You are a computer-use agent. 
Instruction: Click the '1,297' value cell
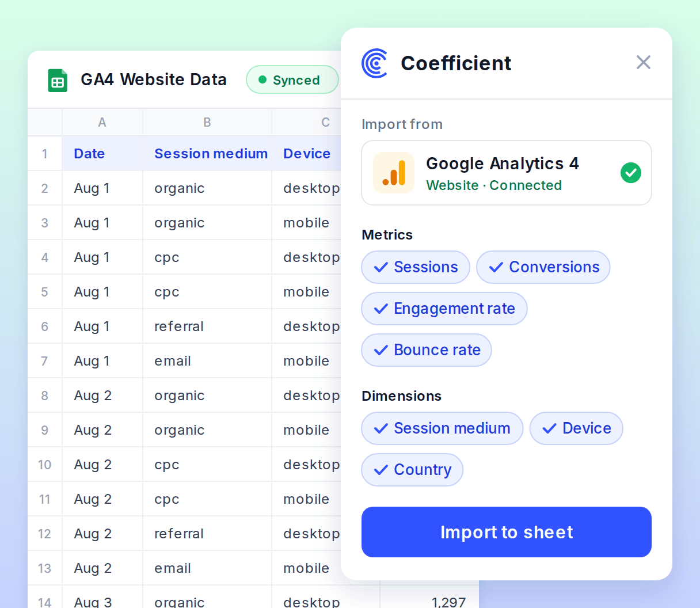point(429,596)
